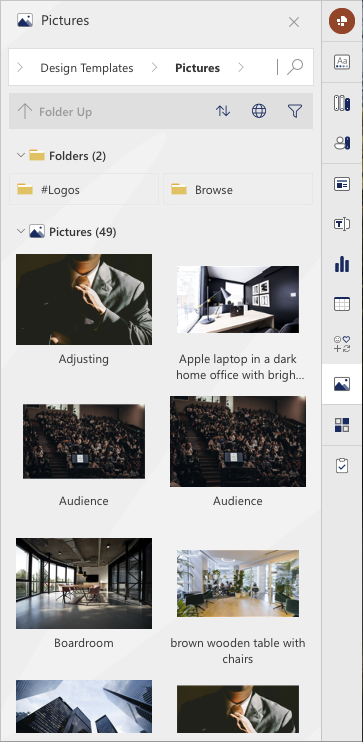Select the skyscrapers picture thumbnail at bottom

coord(84,707)
